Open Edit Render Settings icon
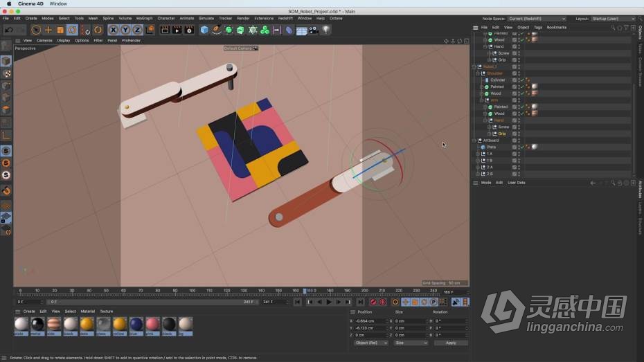Image resolution: width=644 pixels, height=362 pixels. pos(189,30)
